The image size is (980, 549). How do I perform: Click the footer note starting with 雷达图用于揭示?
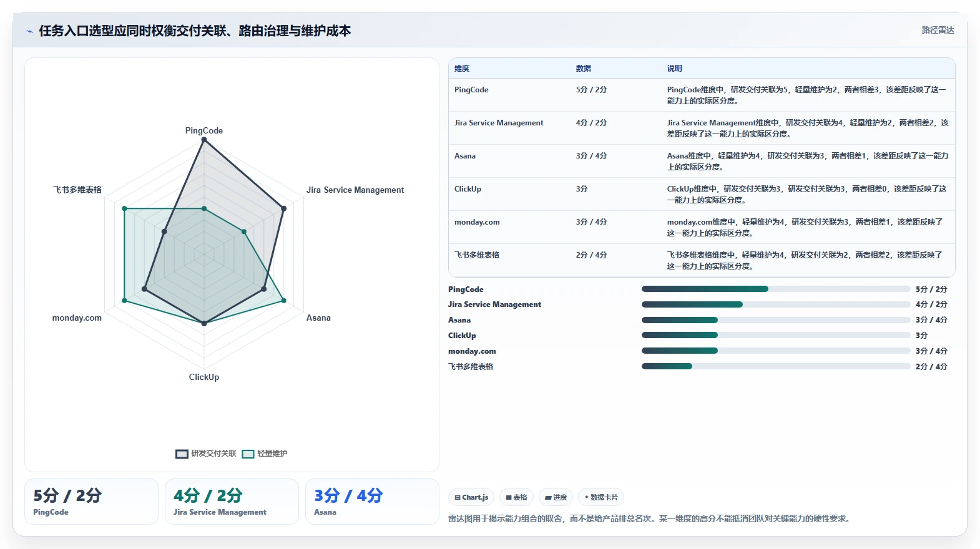coord(650,518)
